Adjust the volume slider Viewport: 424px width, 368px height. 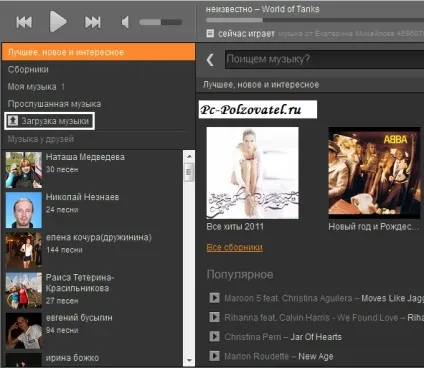(161, 22)
